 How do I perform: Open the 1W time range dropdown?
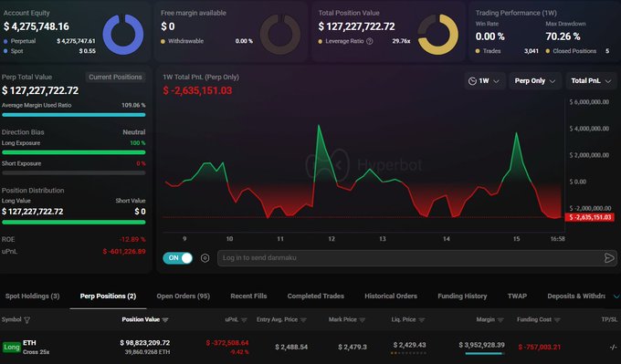click(x=484, y=81)
